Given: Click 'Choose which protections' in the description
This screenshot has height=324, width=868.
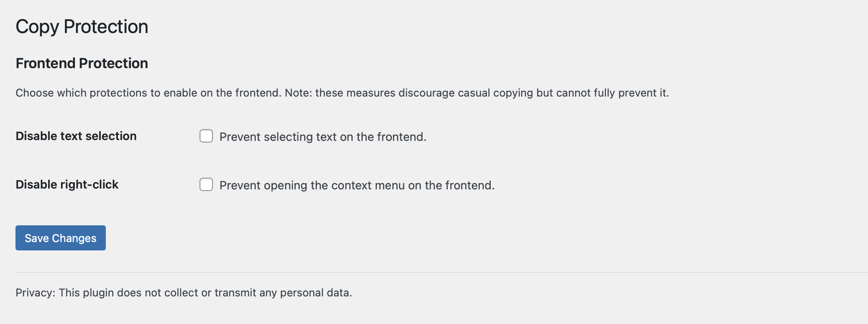Looking at the screenshot, I should pos(81,93).
